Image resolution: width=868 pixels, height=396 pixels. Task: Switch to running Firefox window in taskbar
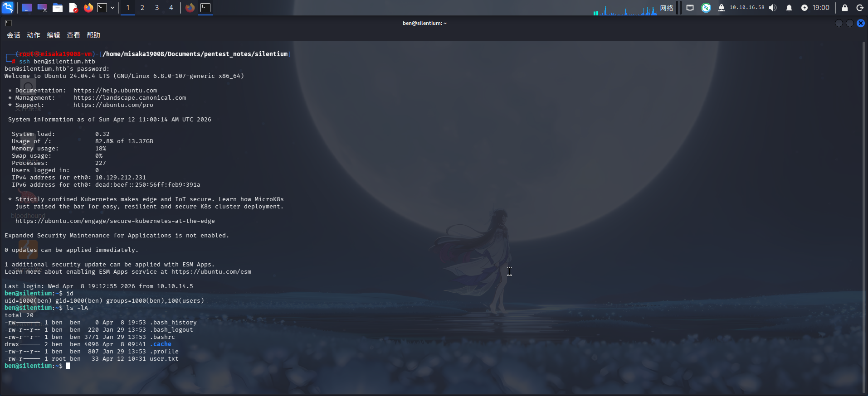pyautogui.click(x=190, y=8)
